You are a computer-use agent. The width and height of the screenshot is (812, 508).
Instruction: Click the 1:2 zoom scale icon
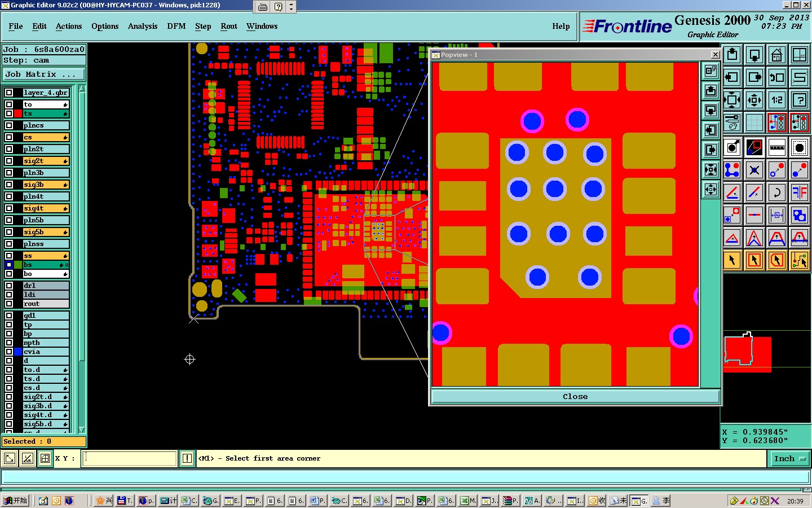coord(777,100)
